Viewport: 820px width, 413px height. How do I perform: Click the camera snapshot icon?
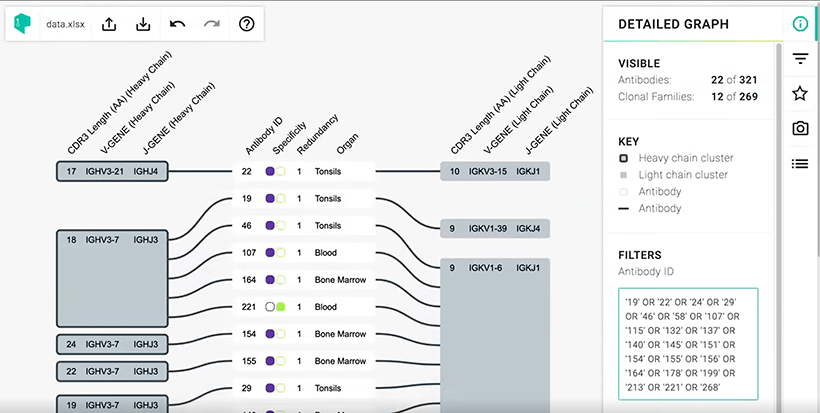799,128
